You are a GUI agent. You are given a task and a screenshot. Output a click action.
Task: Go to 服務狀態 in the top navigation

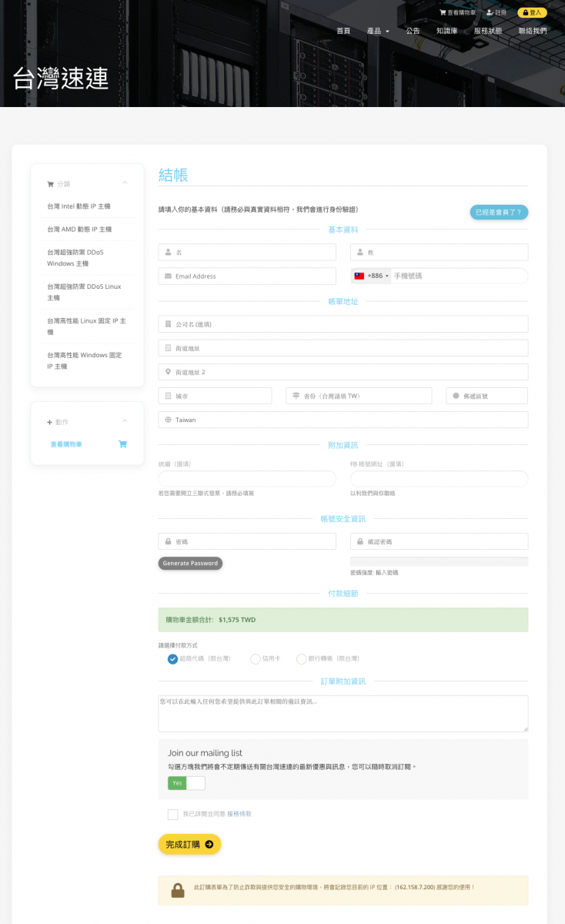(x=488, y=31)
